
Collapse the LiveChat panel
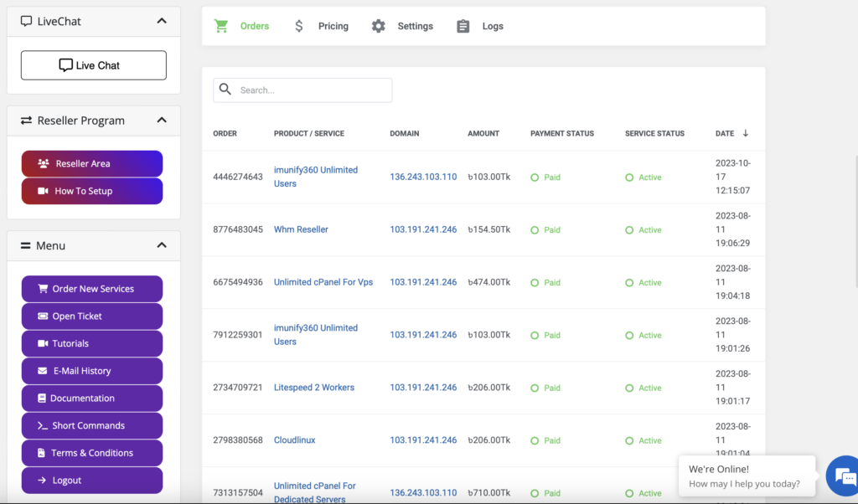tap(162, 21)
